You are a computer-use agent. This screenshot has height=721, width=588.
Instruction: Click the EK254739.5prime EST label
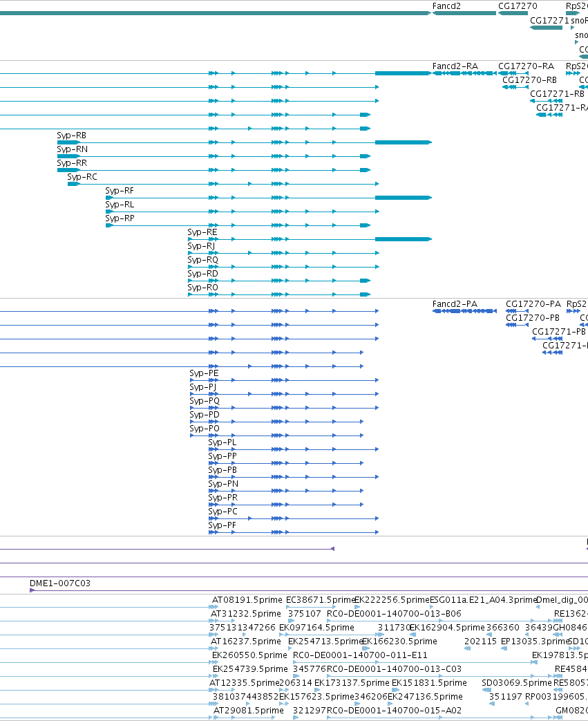[x=250, y=668]
